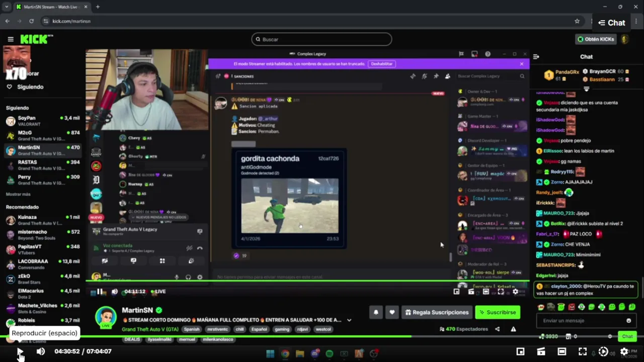Go back with browser back arrow
The image size is (644, 362).
pyautogui.click(x=7, y=21)
